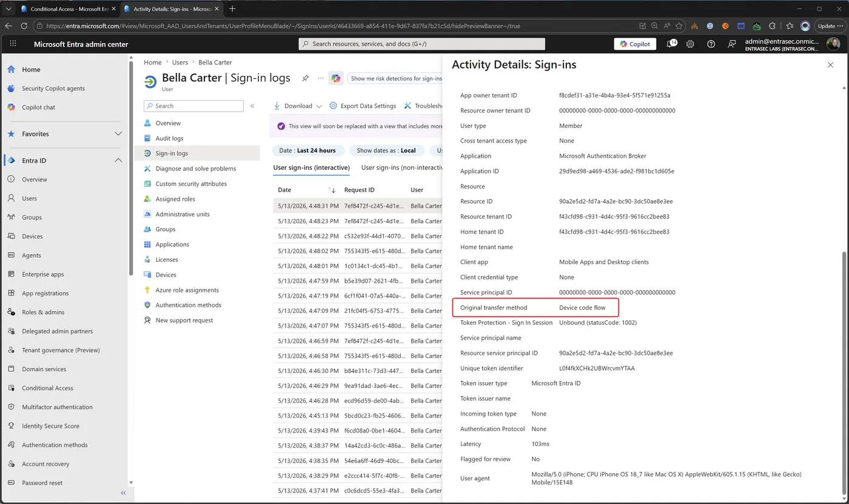The width and height of the screenshot is (849, 504).
Task: Select the User sign-ins (interactive) tab
Action: point(311,167)
